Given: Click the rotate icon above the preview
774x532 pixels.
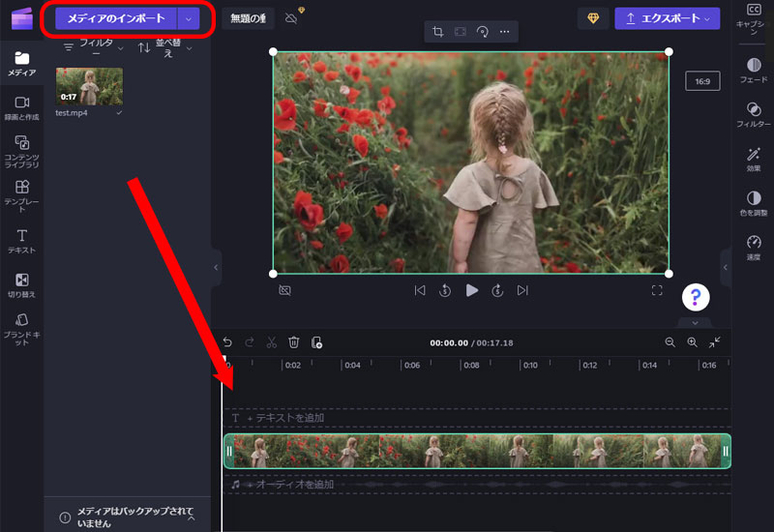Looking at the screenshot, I should pyautogui.click(x=482, y=32).
